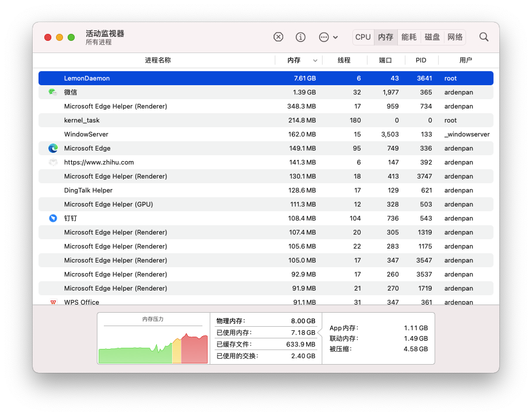The image size is (532, 416).
Task: Click the Microsoft Edge app icon
Action: point(53,148)
